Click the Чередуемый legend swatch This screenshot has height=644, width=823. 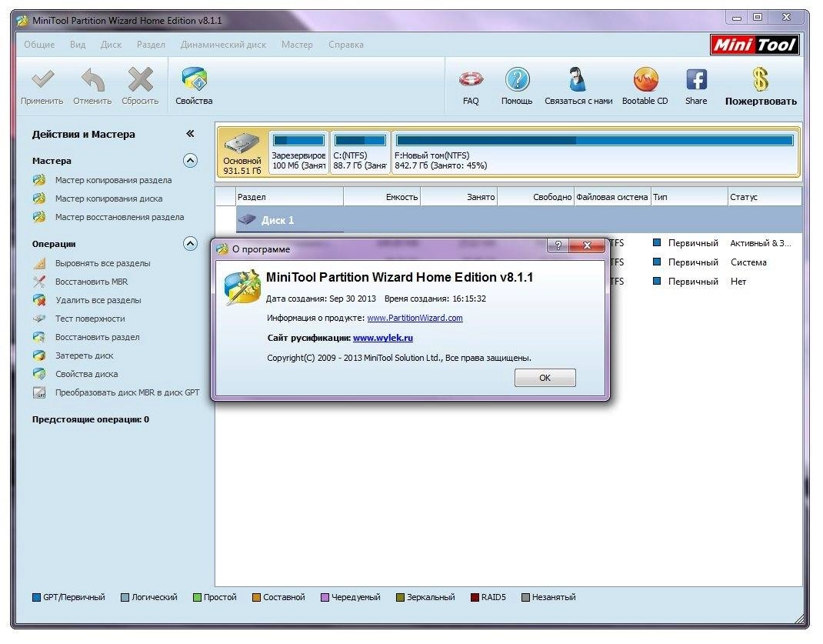(x=325, y=597)
